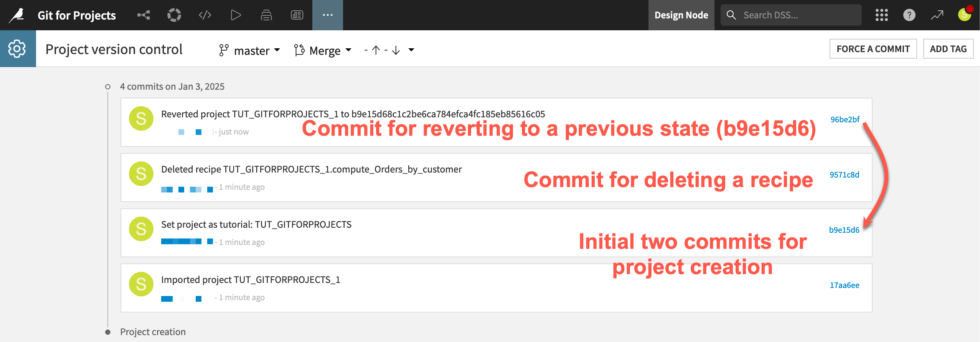Click the Project version control heading
980x342 pixels.
click(x=114, y=49)
